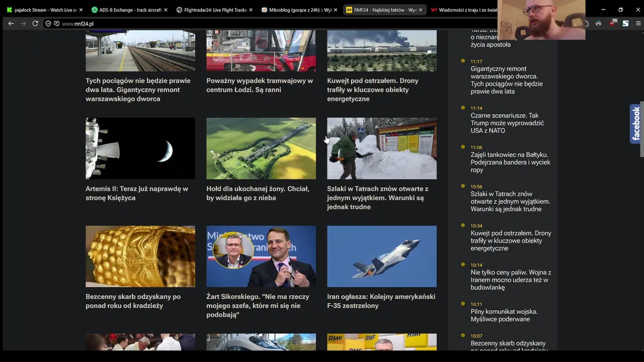Click the browser forward arrow
The image size is (644, 362).
point(23,24)
